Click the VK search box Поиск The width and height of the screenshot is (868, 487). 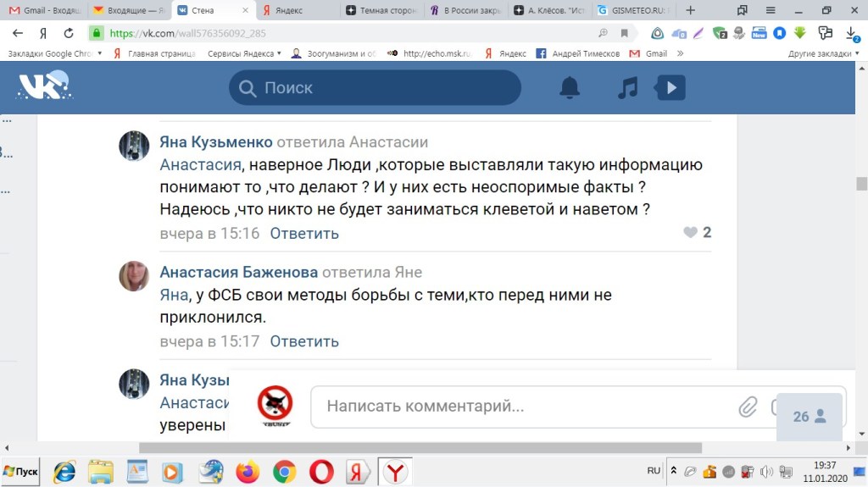click(375, 88)
